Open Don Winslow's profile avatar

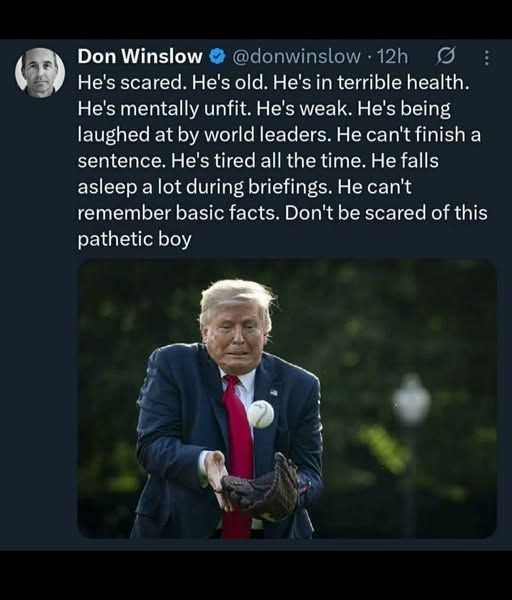[40, 72]
